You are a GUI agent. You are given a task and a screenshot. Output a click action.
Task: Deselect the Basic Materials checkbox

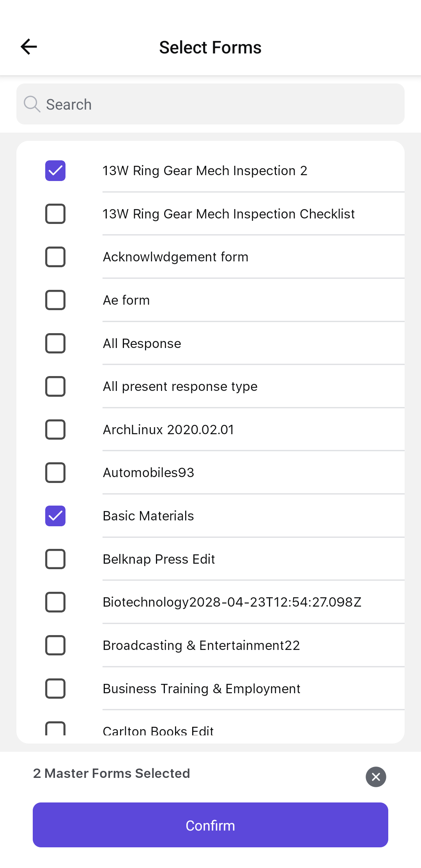pyautogui.click(x=55, y=516)
